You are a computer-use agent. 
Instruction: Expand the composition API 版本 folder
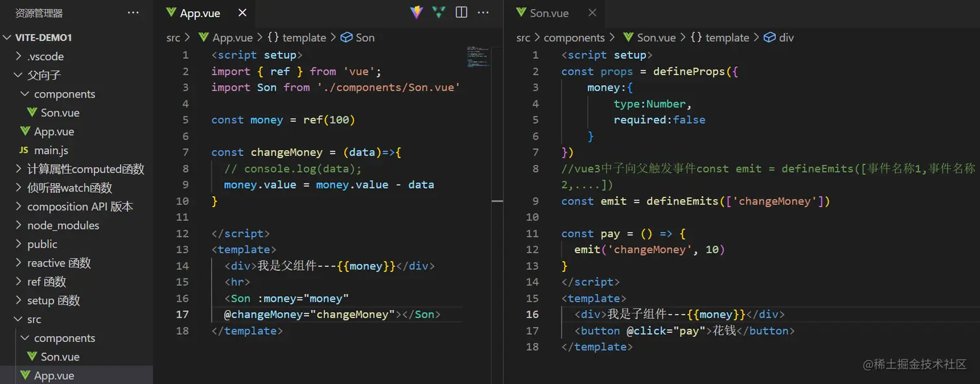coord(76,207)
